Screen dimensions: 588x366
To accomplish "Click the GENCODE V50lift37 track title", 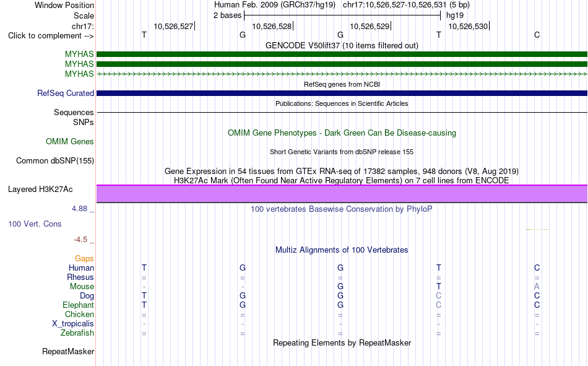I will pyautogui.click(x=342, y=45).
